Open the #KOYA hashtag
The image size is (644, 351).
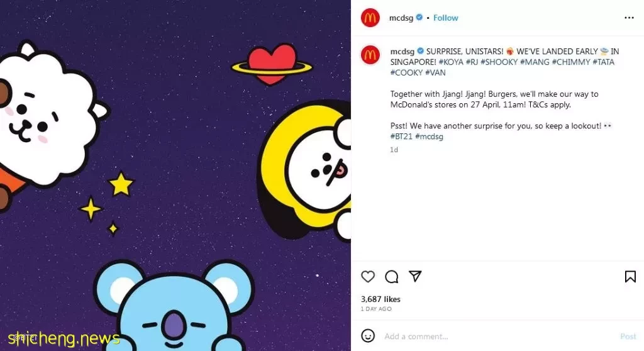pos(451,62)
